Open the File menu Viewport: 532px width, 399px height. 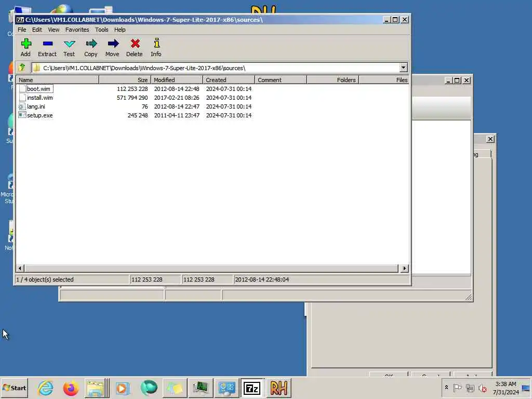coord(22,30)
